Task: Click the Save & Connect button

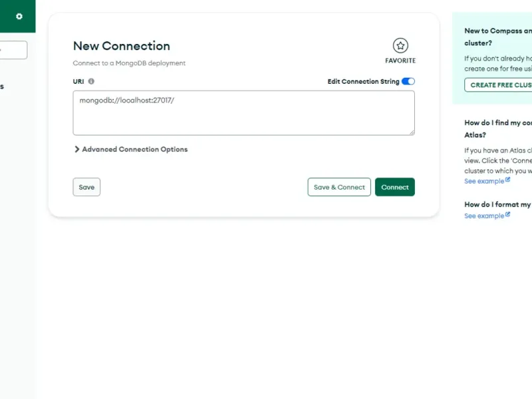Action: click(339, 187)
